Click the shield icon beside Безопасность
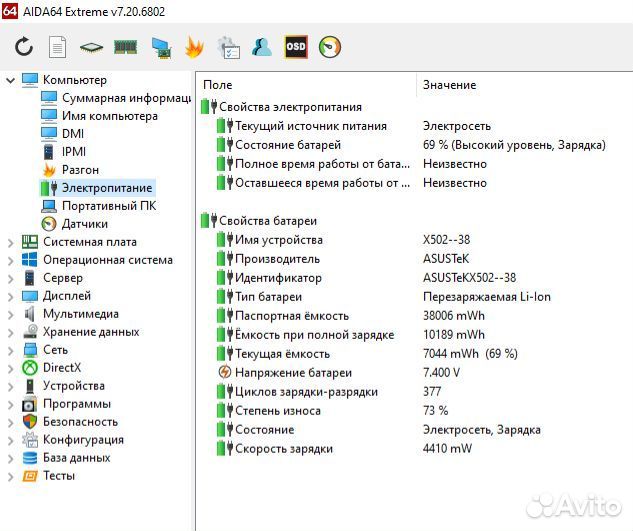Image resolution: width=633 pixels, height=531 pixels. 30,422
